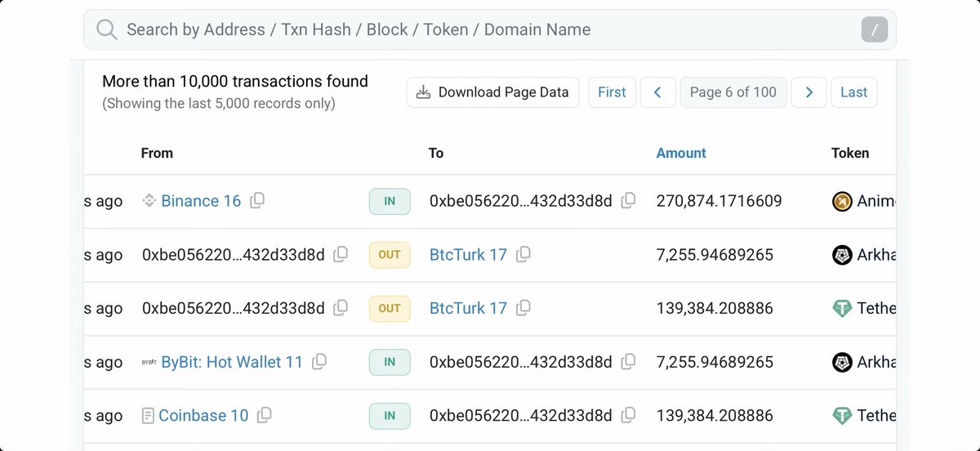Click the search magnifier icon

(107, 29)
